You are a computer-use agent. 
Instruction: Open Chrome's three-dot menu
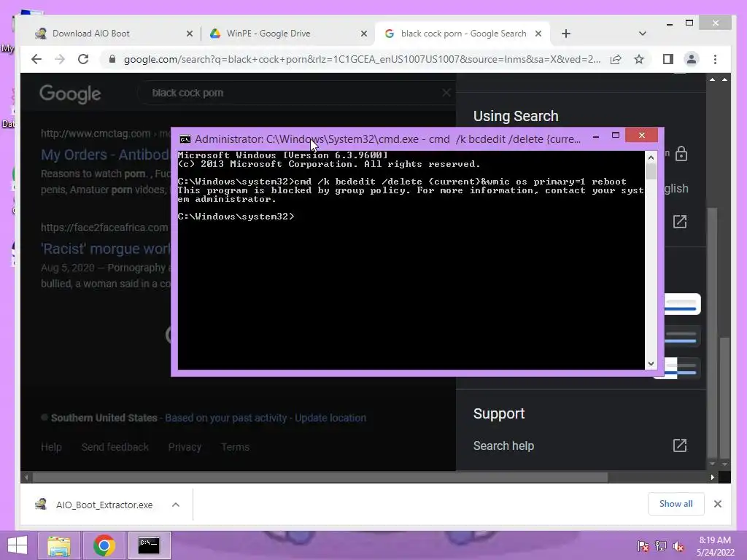715,59
